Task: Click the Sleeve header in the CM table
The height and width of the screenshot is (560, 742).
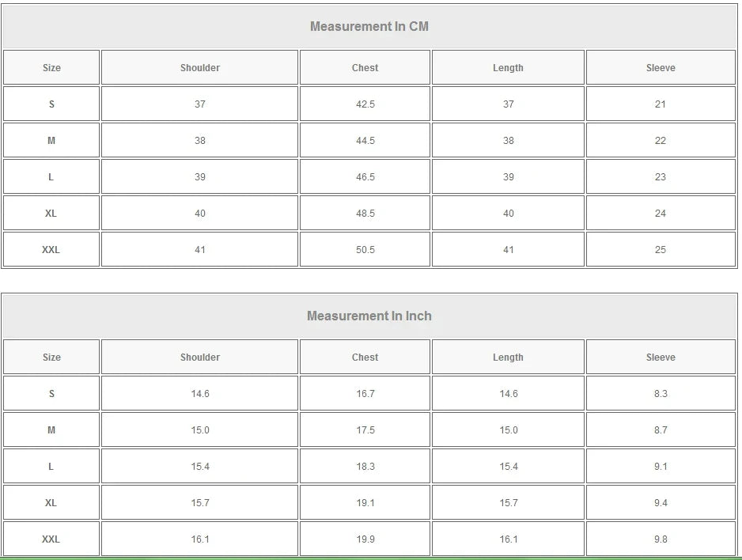Action: 661,68
